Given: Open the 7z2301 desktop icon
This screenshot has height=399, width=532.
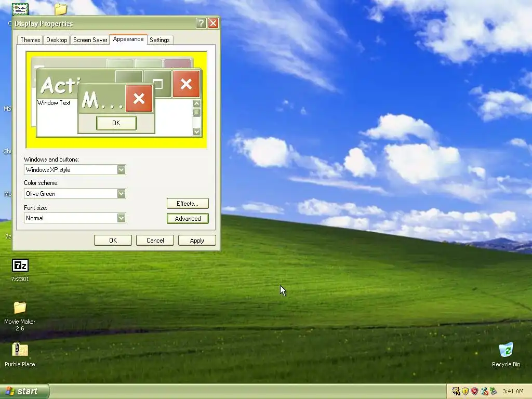Looking at the screenshot, I should [x=20, y=265].
